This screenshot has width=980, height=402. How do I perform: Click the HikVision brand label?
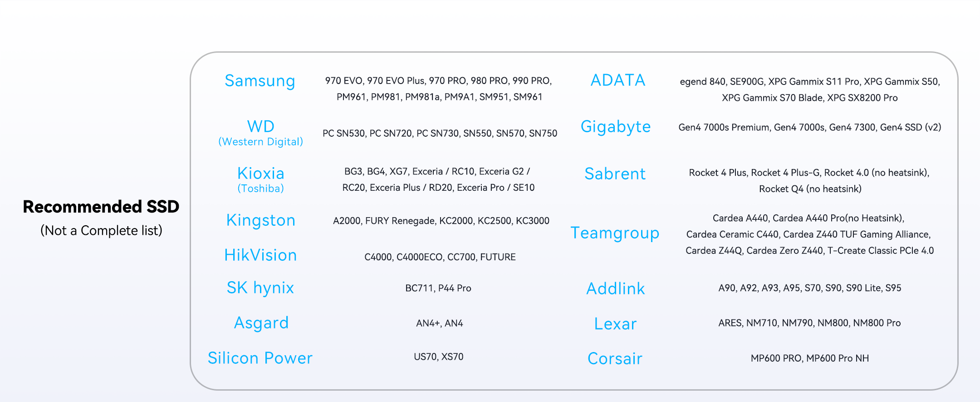(260, 255)
